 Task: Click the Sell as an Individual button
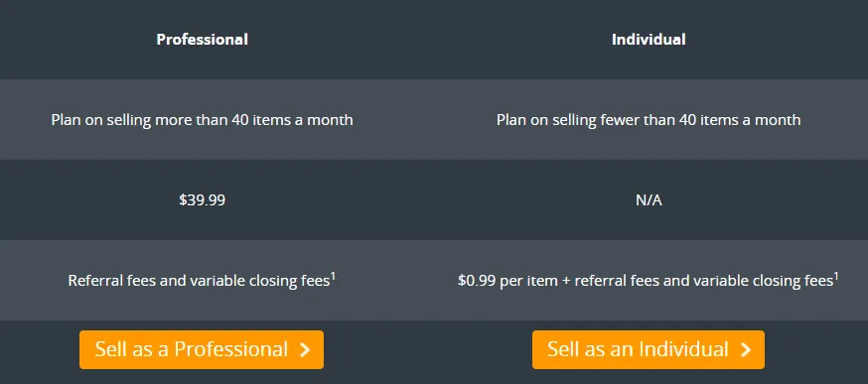click(x=649, y=349)
